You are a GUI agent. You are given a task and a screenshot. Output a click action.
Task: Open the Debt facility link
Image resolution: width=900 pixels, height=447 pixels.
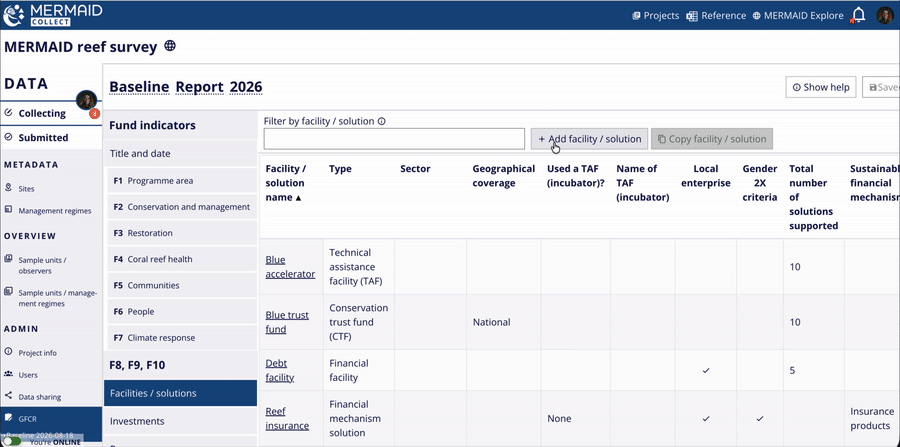pos(280,370)
